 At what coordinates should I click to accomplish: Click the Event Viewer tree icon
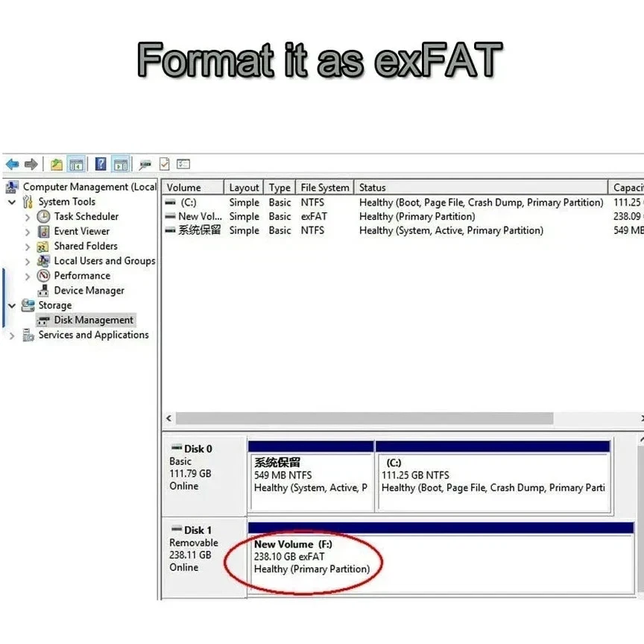(43, 232)
